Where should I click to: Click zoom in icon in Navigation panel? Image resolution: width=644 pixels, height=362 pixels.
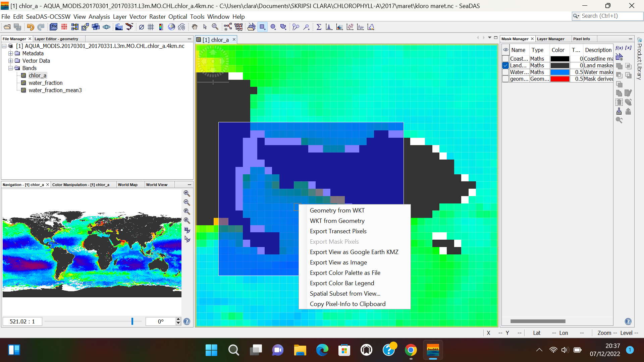tap(187, 193)
